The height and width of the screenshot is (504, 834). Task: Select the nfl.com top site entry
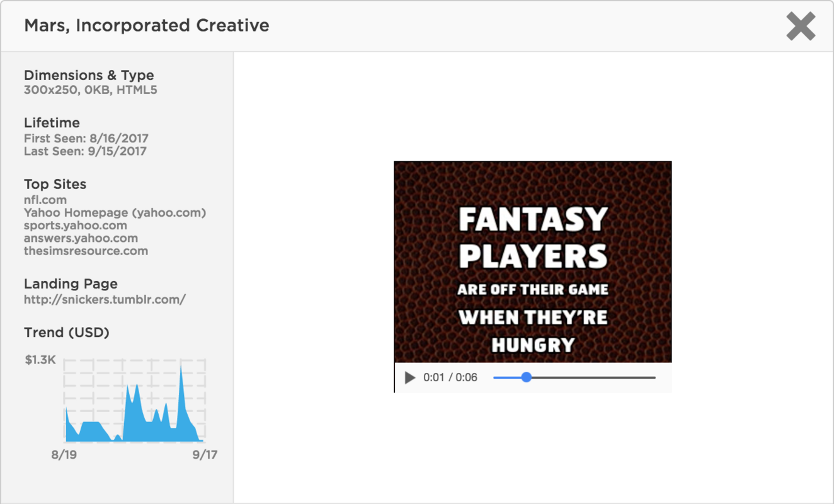45,200
